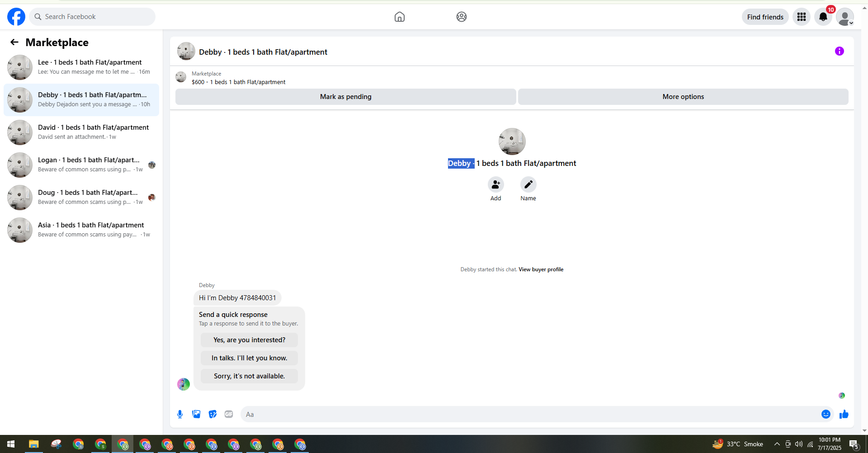The height and width of the screenshot is (453, 868).
Task: Open the 33°C Smoke weather widget
Action: click(x=738, y=444)
